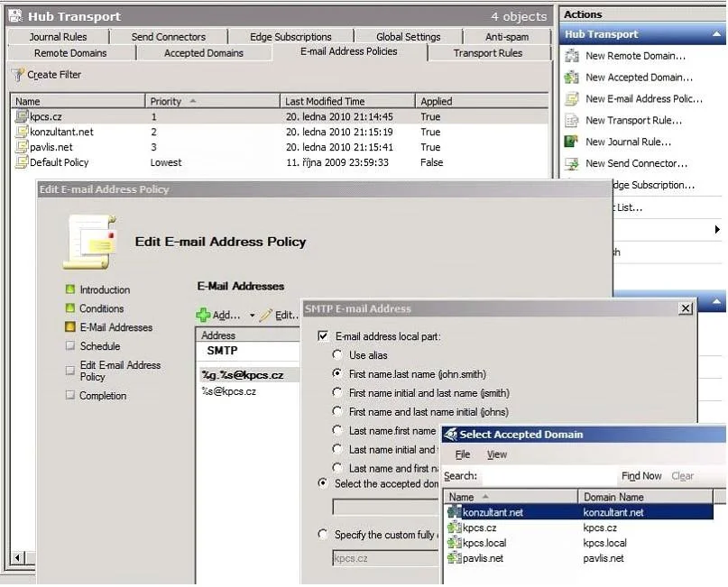The image size is (728, 587).
Task: Click the Edge Subscription action link
Action: pyautogui.click(x=654, y=185)
